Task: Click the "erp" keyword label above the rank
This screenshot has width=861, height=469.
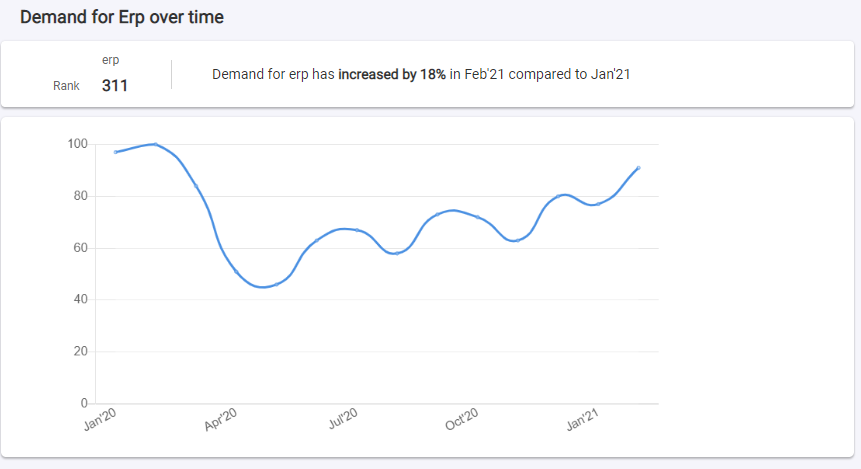Action: [111, 60]
